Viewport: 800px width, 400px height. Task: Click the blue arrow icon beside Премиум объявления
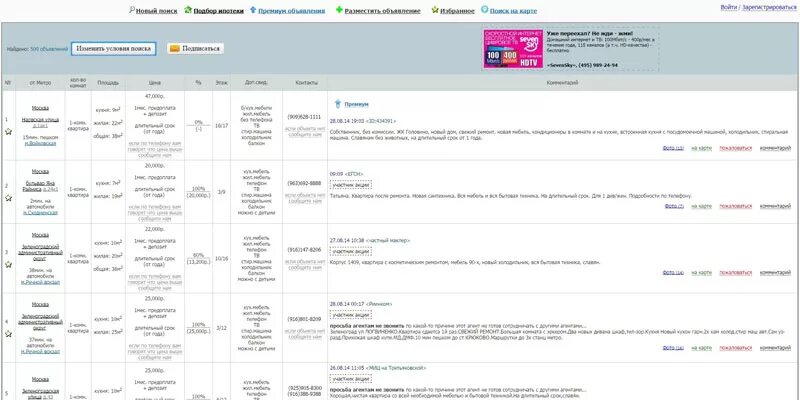pos(253,10)
